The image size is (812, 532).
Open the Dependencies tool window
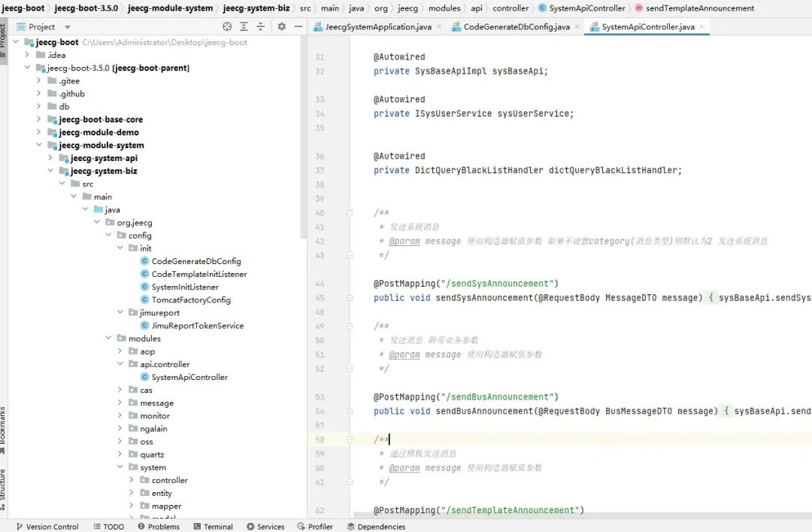click(377, 526)
